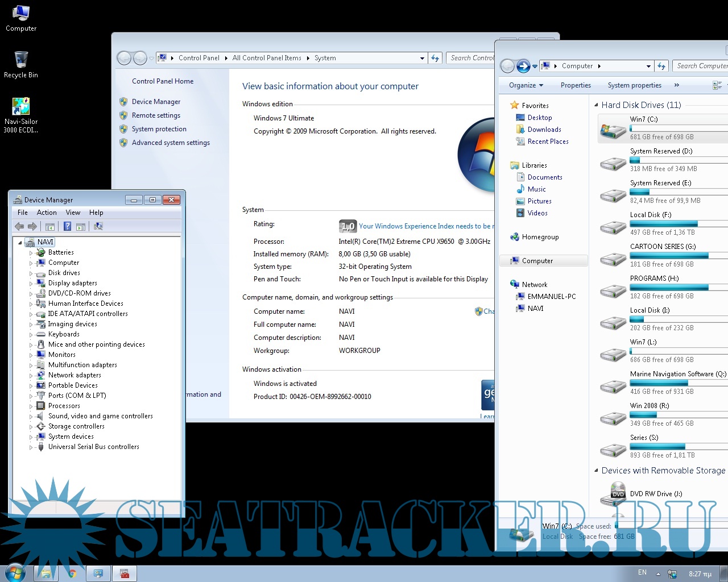
Task: Open Navi-Sailor 3000 ECDIS desktop shortcut
Action: [21, 107]
